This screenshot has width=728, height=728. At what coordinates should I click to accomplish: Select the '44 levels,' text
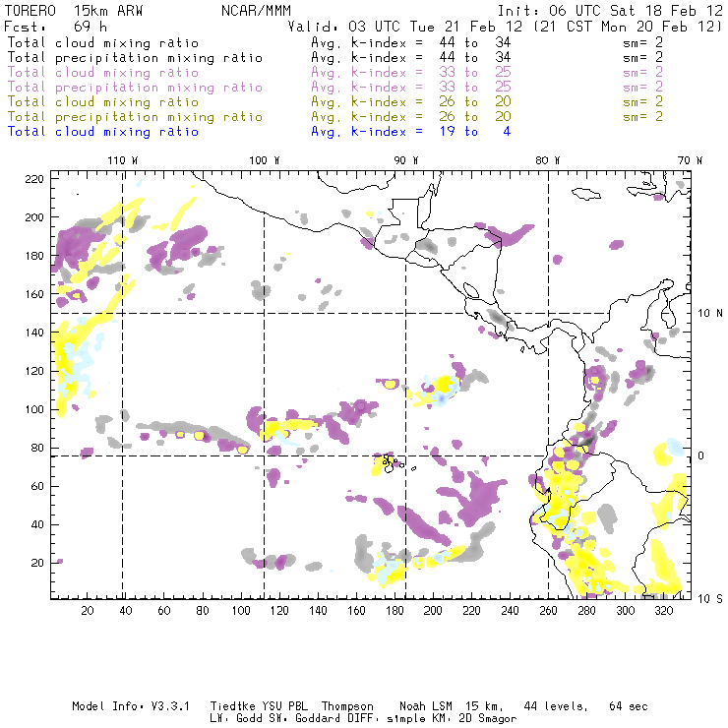pos(556,706)
